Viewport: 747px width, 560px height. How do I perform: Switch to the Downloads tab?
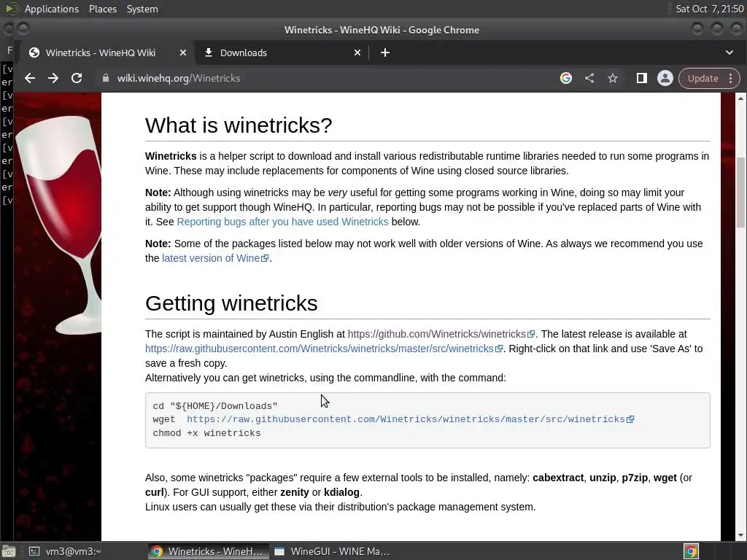tap(282, 52)
